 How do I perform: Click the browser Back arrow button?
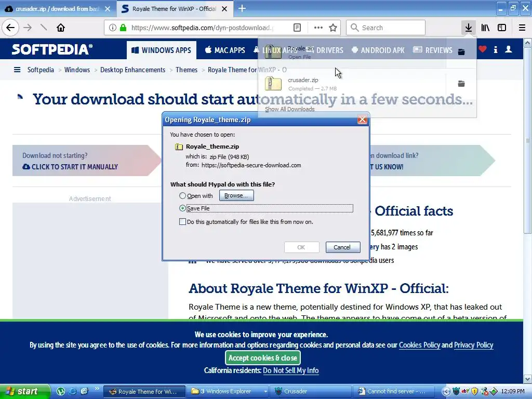pos(10,28)
